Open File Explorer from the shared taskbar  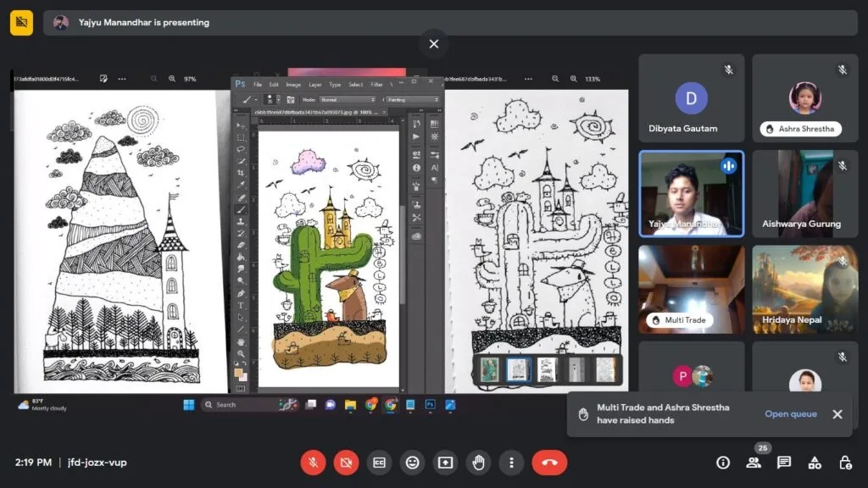pyautogui.click(x=350, y=405)
